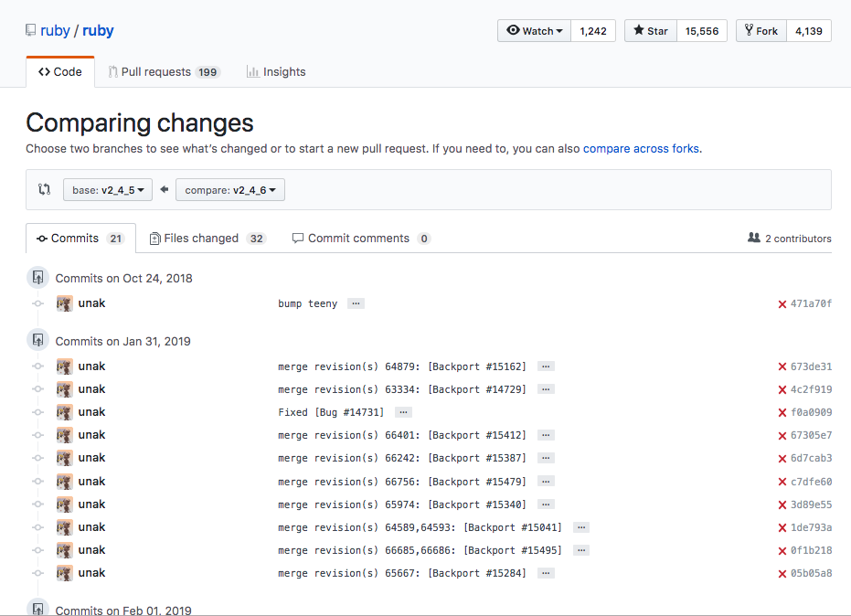Select the Commit comments 0 tab
Viewport: 851px width, 616px height.
point(361,239)
